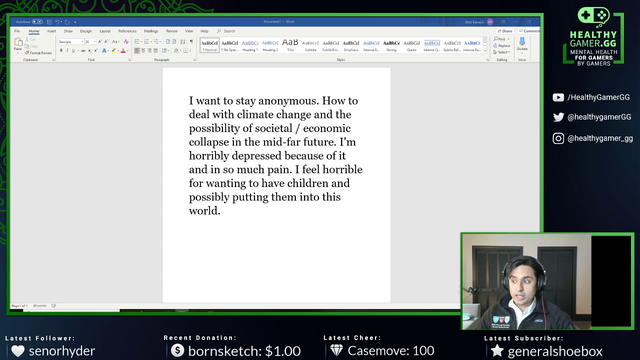
Task: Expand the Select dropdown in Editing
Action: tap(502, 52)
